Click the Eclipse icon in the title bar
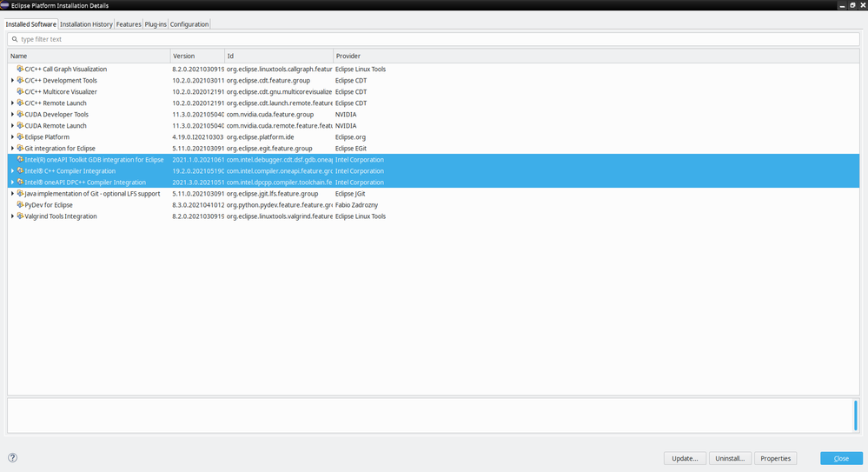868x472 pixels. [4, 5]
